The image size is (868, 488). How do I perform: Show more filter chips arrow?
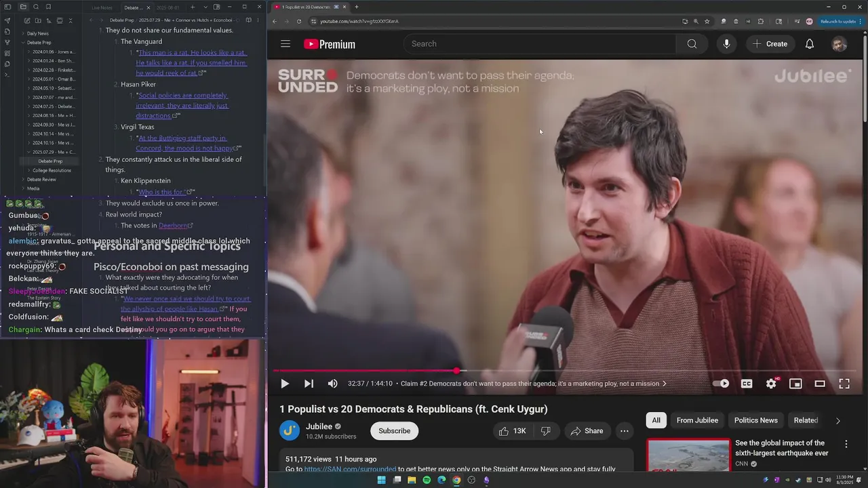(837, 421)
